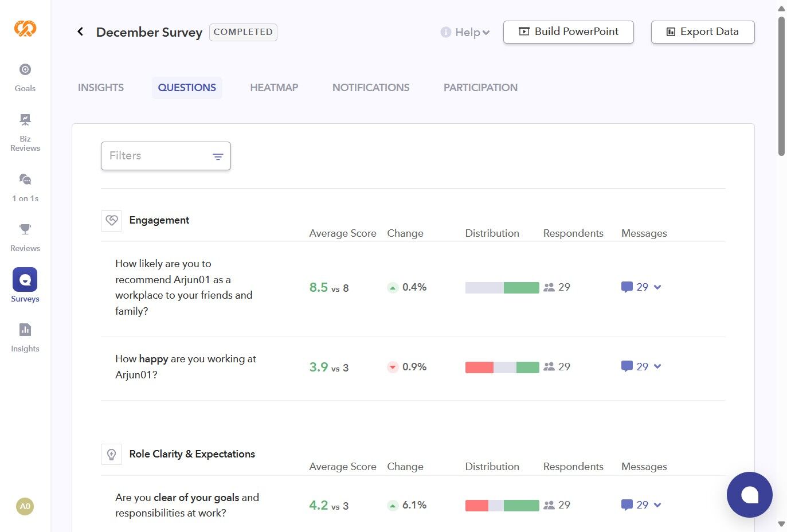The image size is (787, 532).
Task: Expand the Help menu
Action: click(x=465, y=33)
